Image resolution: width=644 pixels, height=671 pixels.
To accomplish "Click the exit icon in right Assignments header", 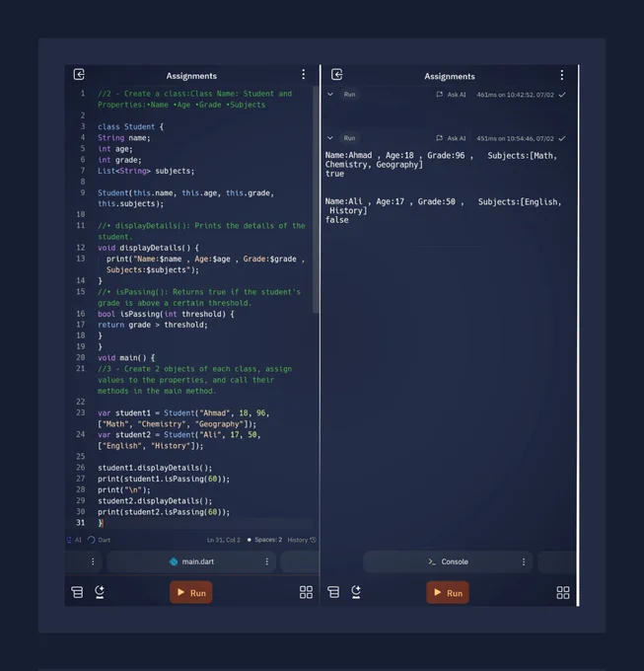I will pos(337,74).
